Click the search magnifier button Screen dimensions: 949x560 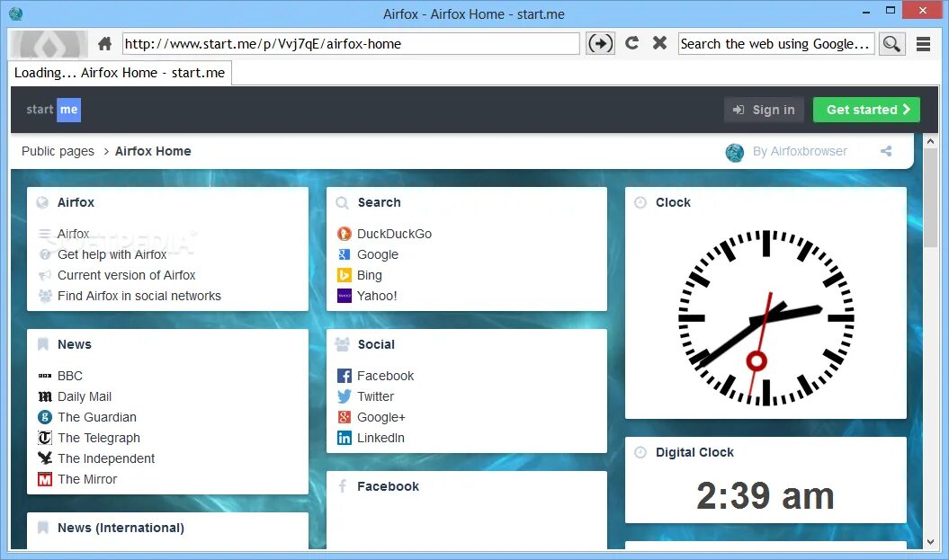891,43
